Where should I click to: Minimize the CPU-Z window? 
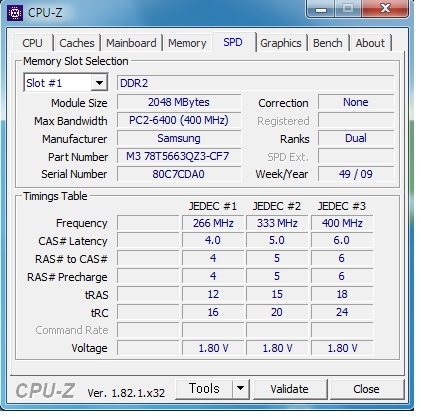click(x=321, y=8)
